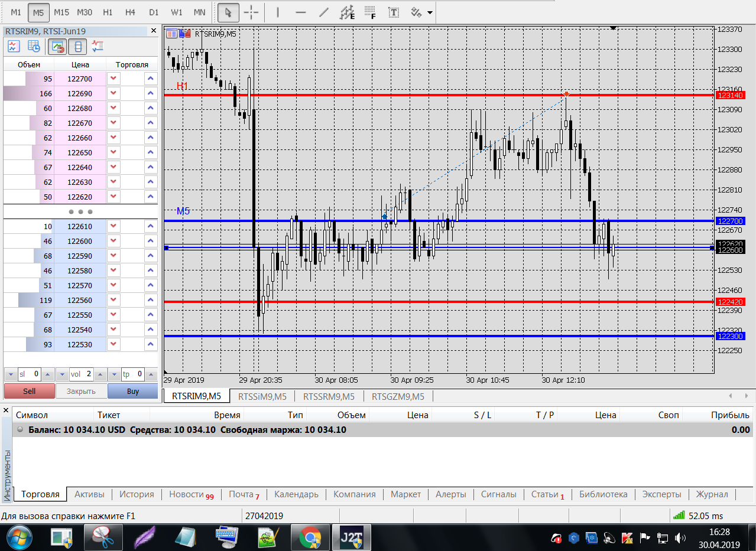Click the tick chart icon in depth panel
Image resolution: width=756 pixels, height=551 pixels.
pos(14,46)
